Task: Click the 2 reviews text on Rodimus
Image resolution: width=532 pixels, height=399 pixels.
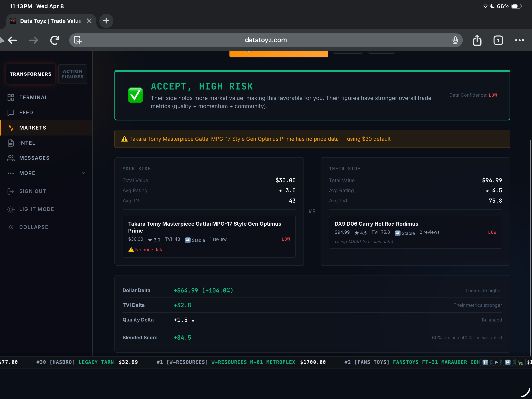Action: [430, 232]
